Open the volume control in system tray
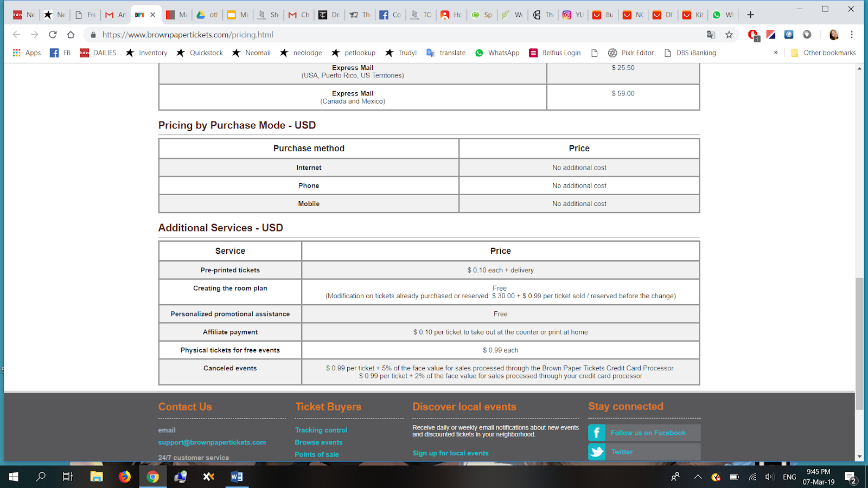 [769, 477]
